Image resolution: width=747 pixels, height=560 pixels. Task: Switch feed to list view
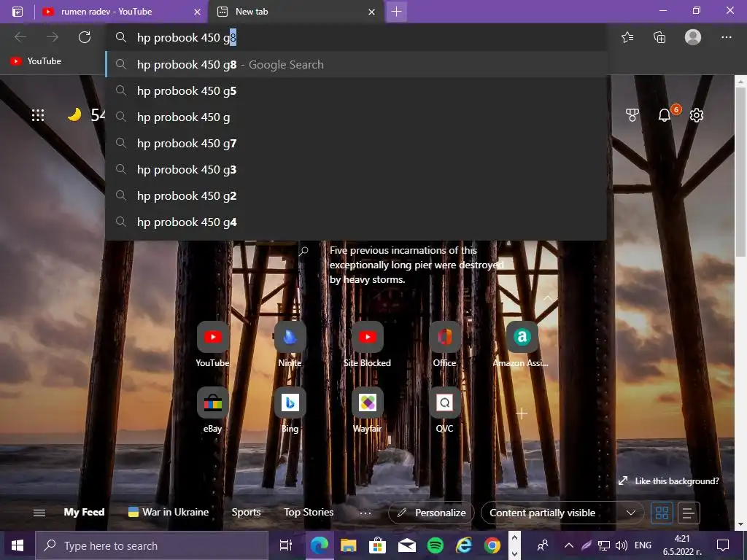click(688, 513)
